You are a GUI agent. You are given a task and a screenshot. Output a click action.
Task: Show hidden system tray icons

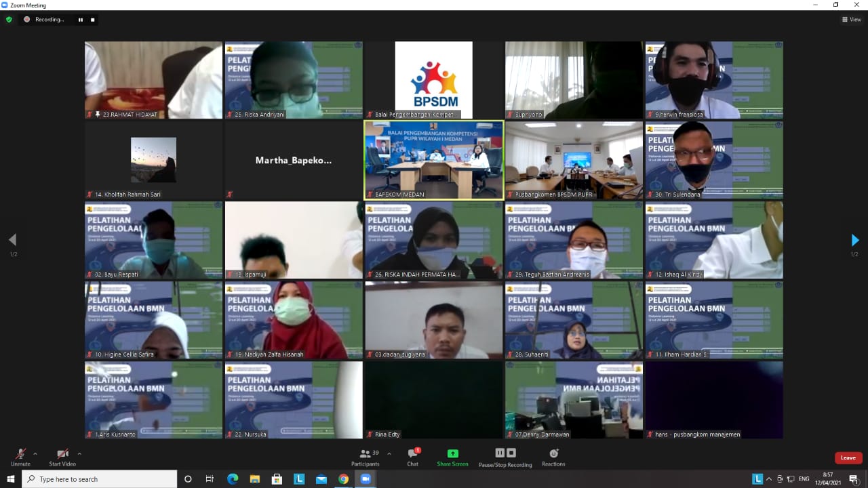[x=770, y=479]
